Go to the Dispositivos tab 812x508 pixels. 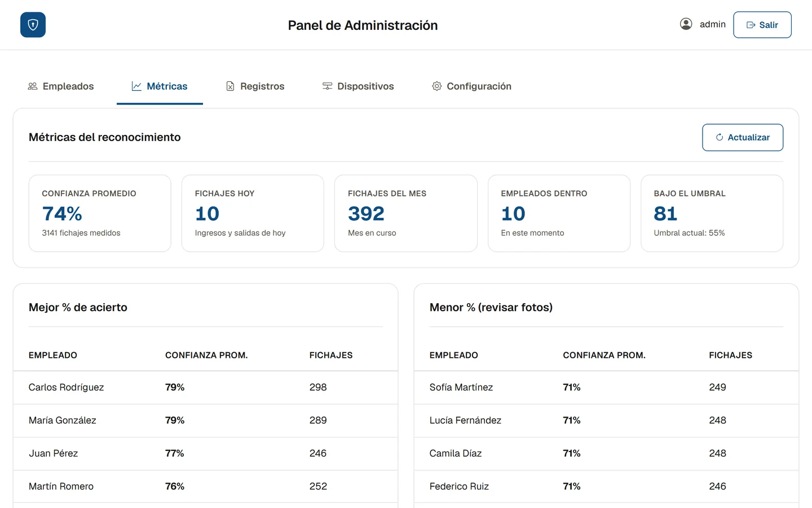pyautogui.click(x=358, y=86)
